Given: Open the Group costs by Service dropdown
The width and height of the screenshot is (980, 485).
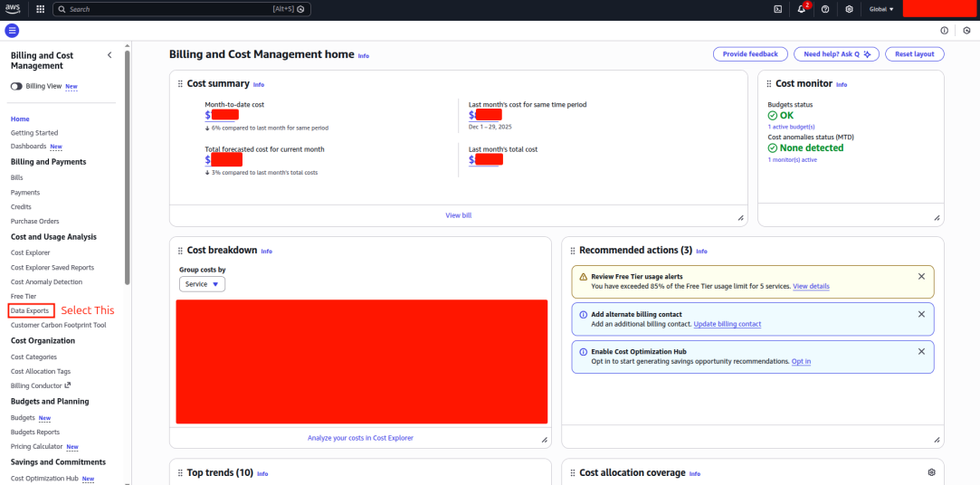Looking at the screenshot, I should click(202, 284).
